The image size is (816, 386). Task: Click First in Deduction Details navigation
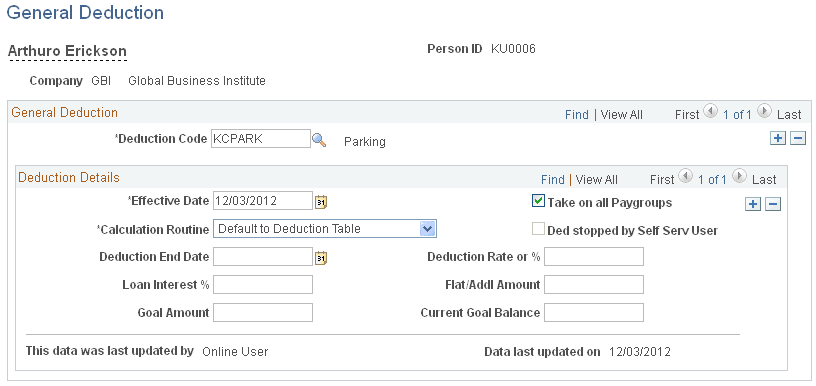click(662, 179)
